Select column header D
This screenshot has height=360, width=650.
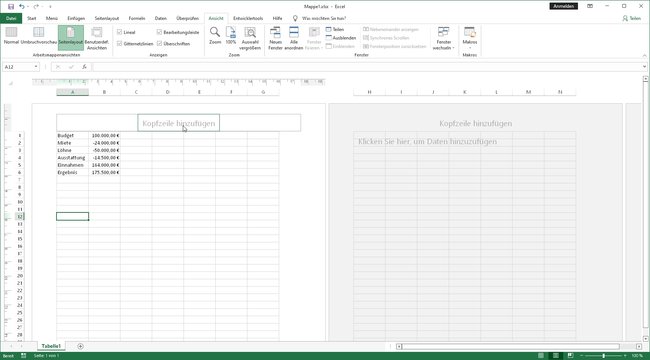167,92
